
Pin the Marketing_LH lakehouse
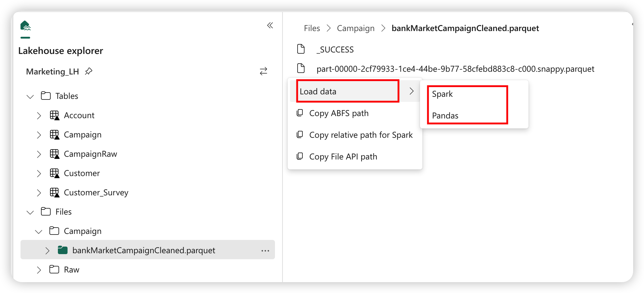89,71
